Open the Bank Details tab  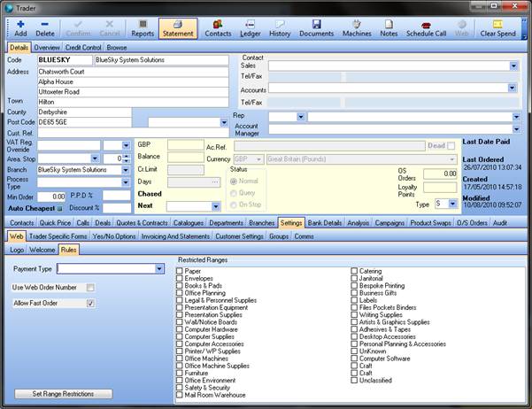(x=325, y=223)
